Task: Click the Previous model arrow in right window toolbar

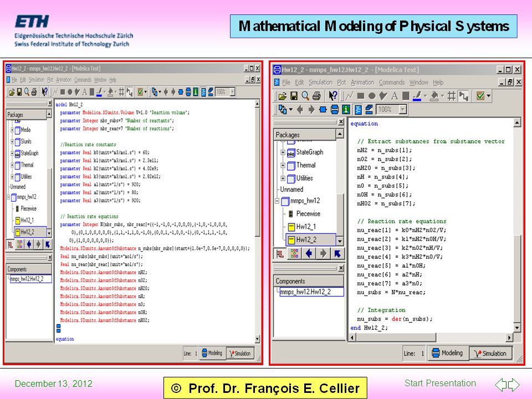Action: coord(300,110)
